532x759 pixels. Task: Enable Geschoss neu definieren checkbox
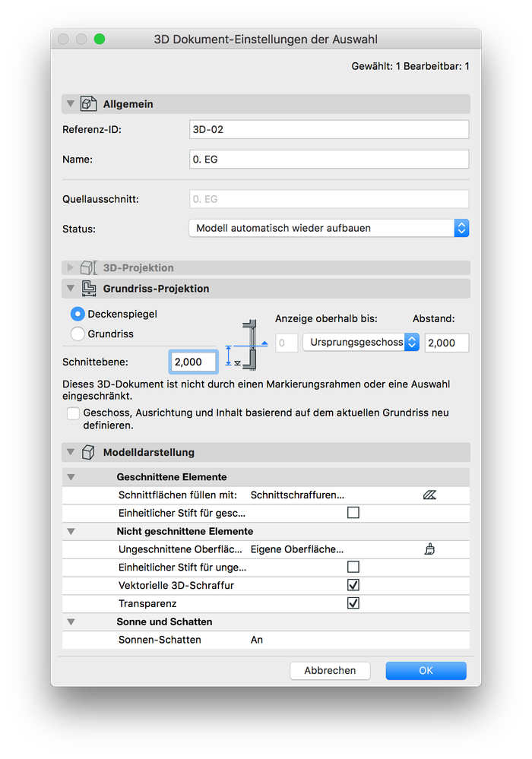point(73,413)
